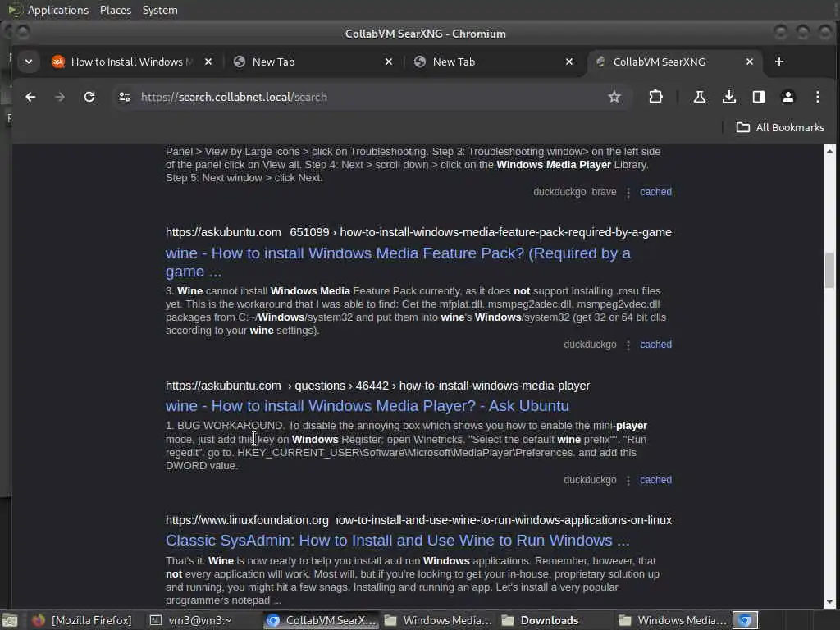Expand engine options for top result
840x630 pixels.
pos(628,192)
